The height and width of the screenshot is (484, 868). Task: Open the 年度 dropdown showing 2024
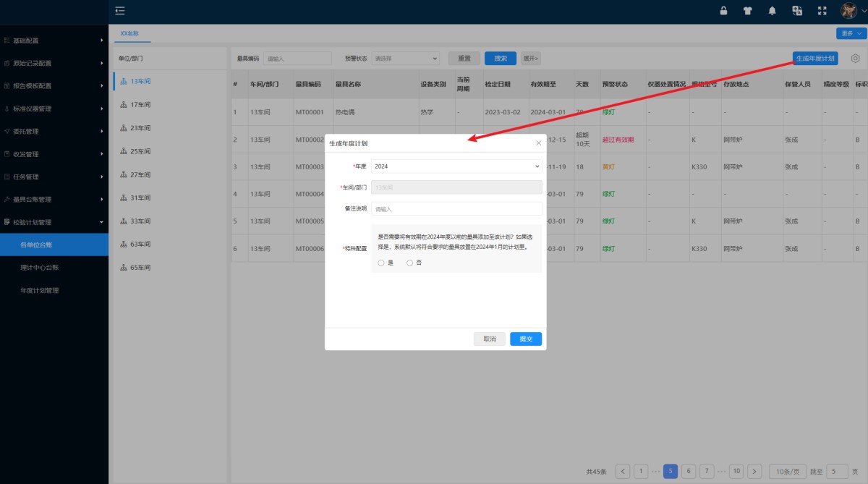(x=456, y=166)
